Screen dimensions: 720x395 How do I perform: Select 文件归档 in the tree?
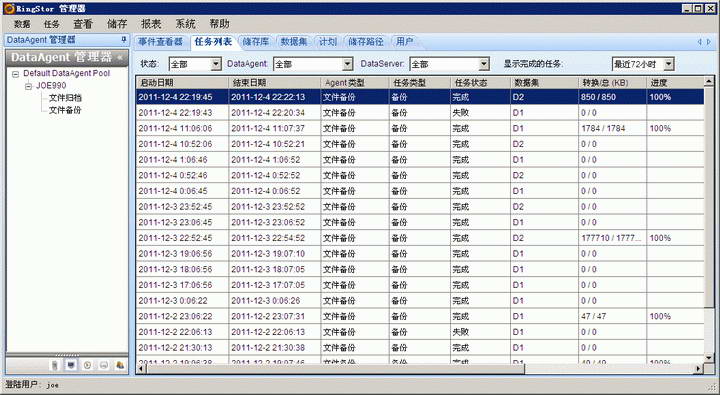(x=65, y=98)
